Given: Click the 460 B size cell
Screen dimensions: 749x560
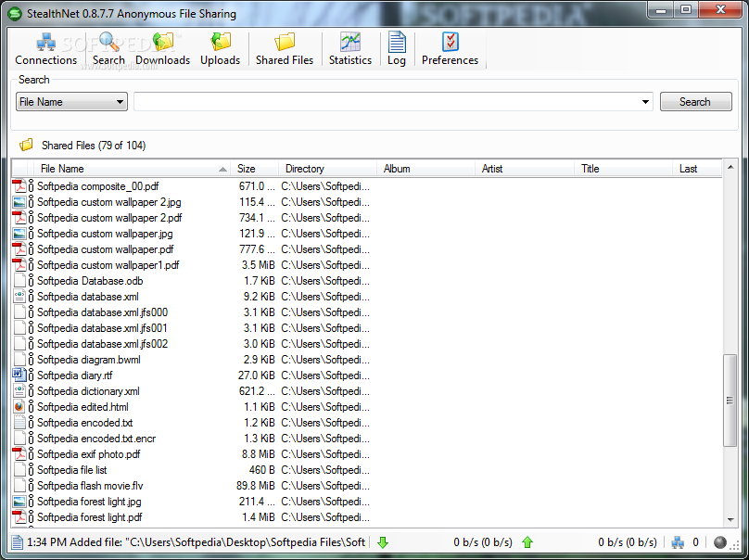Looking at the screenshot, I should (261, 470).
